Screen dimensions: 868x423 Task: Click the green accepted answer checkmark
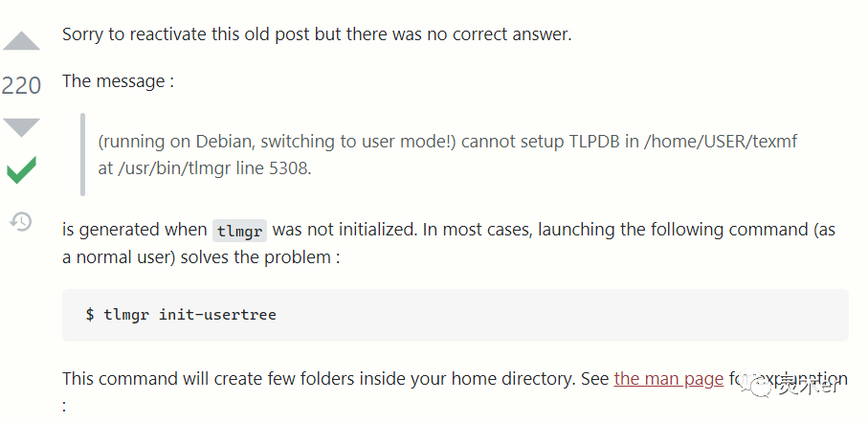tap(21, 170)
